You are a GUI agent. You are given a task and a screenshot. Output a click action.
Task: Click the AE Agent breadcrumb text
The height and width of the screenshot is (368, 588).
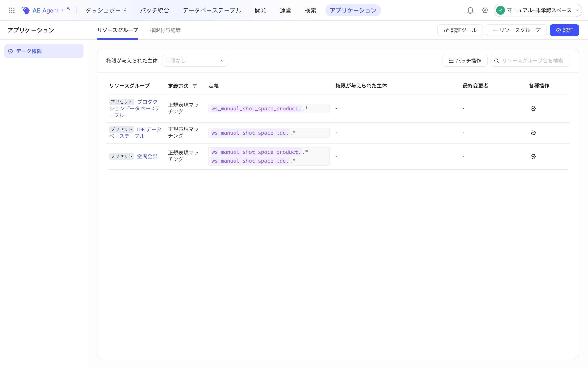45,10
